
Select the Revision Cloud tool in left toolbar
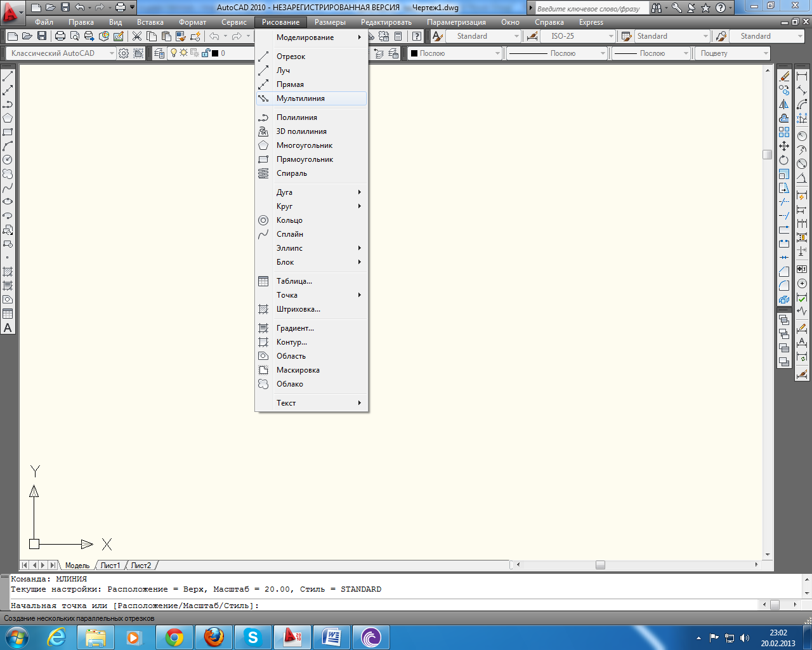click(x=8, y=174)
